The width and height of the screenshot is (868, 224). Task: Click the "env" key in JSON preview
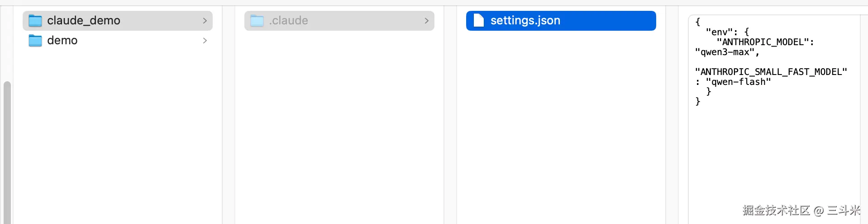pos(719,32)
